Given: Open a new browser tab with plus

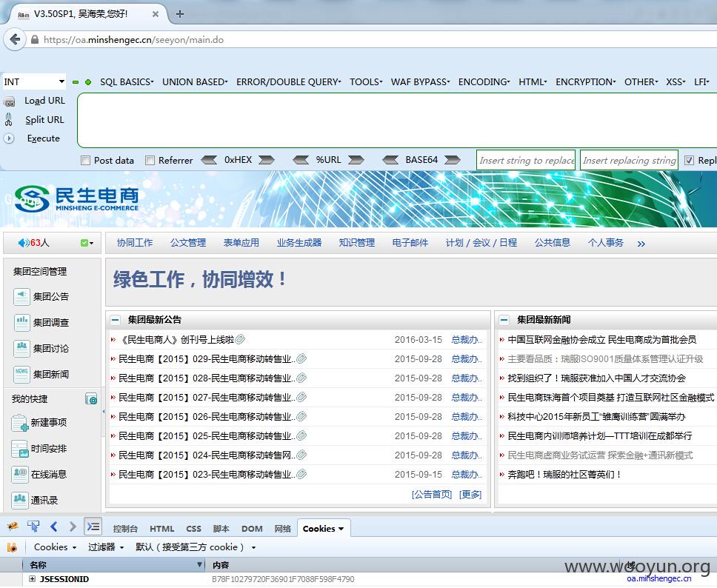Looking at the screenshot, I should pos(180,14).
